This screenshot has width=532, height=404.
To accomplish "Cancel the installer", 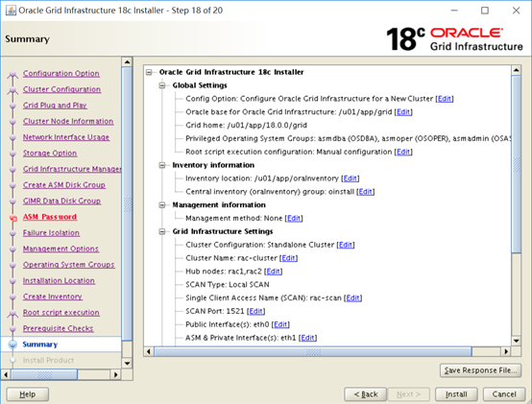I will (504, 394).
